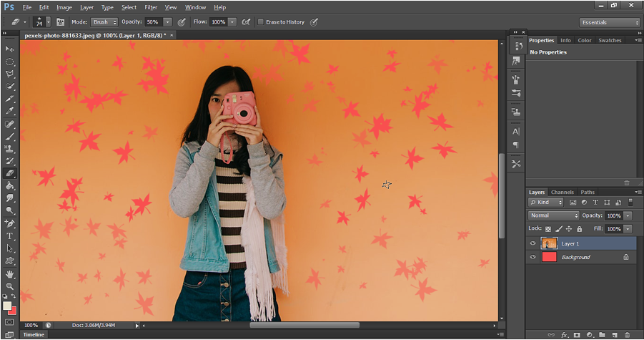Open the eraser Opacity slider dropdown
This screenshot has height=340, width=644.
167,22
